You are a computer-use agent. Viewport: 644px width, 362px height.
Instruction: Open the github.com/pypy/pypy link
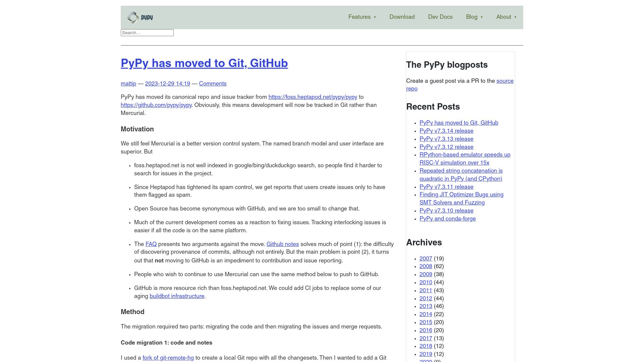pos(156,105)
